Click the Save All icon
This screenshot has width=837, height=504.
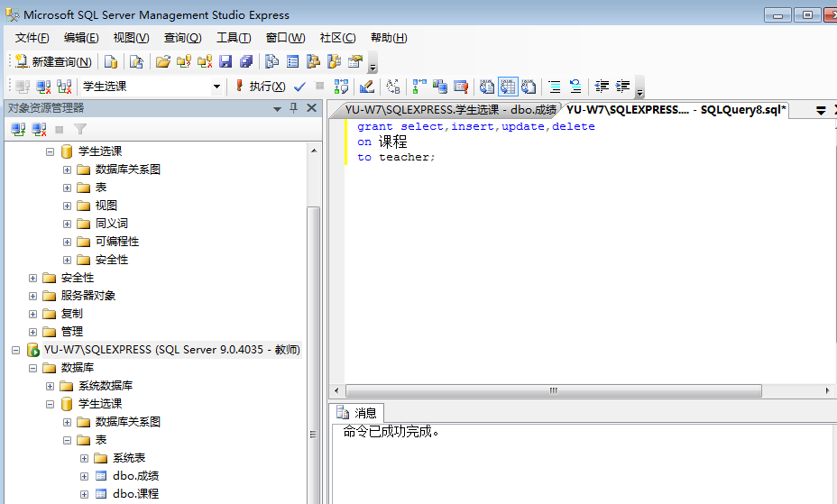coord(246,62)
